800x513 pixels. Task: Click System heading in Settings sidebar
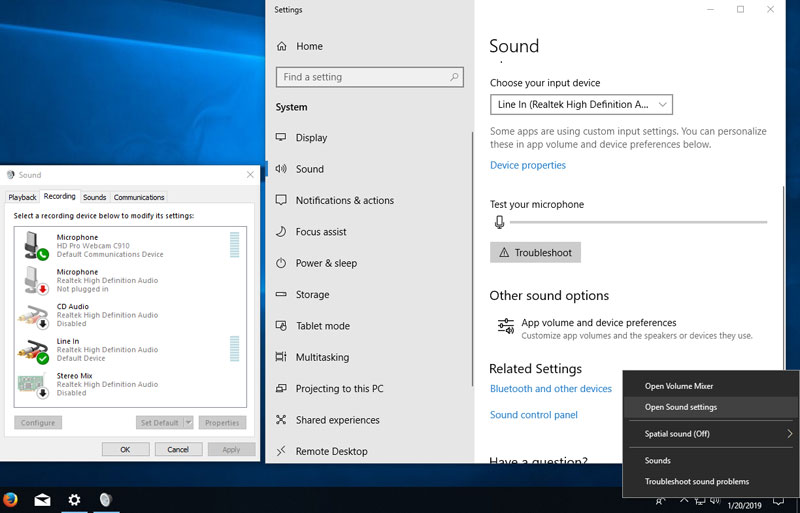coord(291,107)
